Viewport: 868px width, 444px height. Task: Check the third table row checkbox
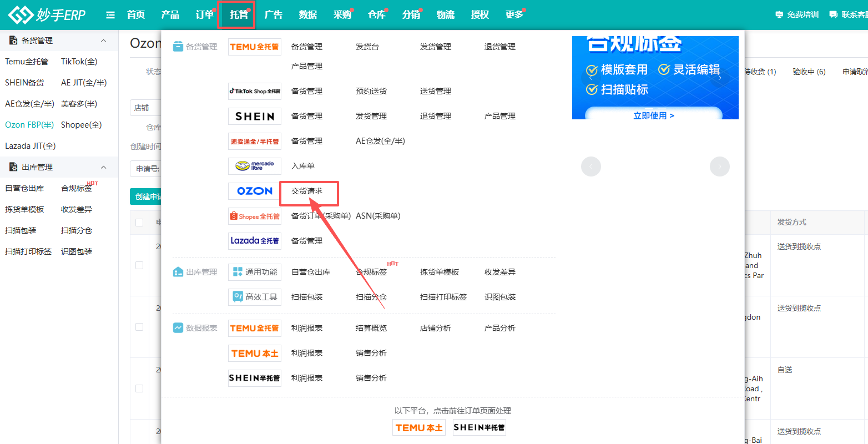139,389
